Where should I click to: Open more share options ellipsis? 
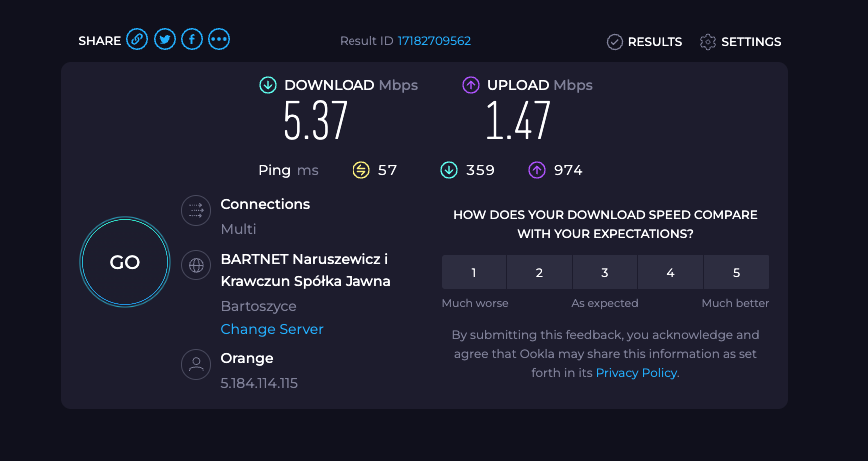[x=219, y=40]
